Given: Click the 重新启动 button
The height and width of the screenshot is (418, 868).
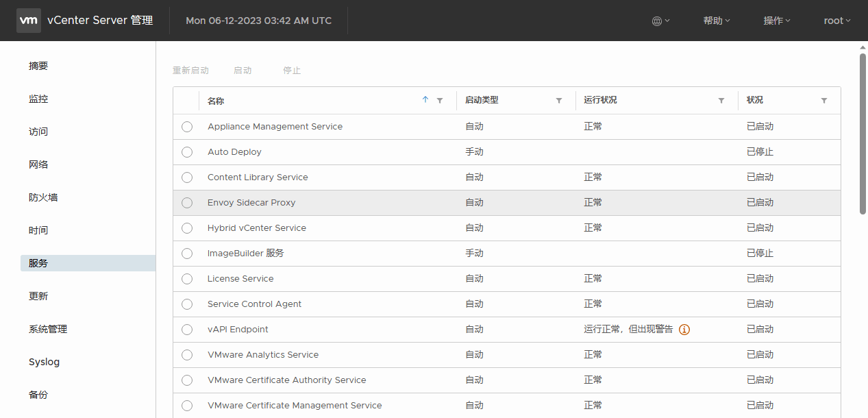Looking at the screenshot, I should click(190, 71).
